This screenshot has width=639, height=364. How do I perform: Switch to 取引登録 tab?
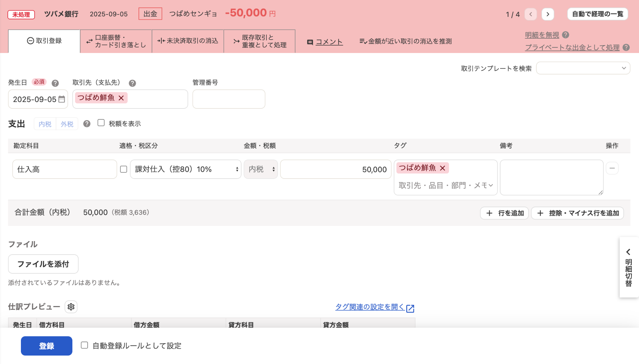pos(44,41)
